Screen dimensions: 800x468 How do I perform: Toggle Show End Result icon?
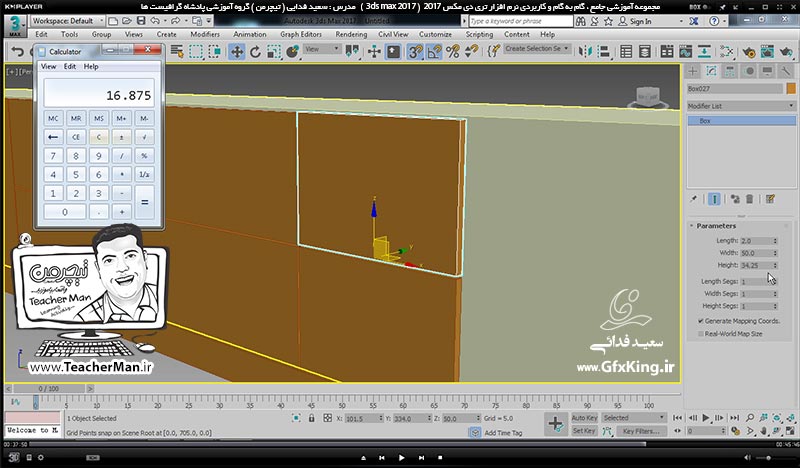pos(714,199)
